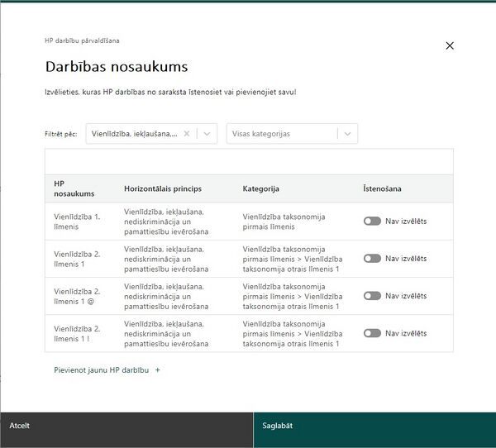This screenshot has width=496, height=448.
Task: Click the Atcelt button
Action: coord(126,430)
